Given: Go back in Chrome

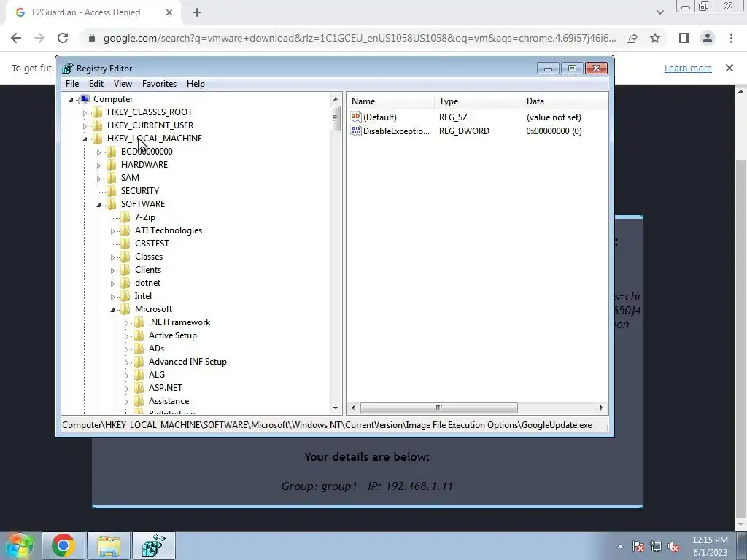Looking at the screenshot, I should click(16, 38).
